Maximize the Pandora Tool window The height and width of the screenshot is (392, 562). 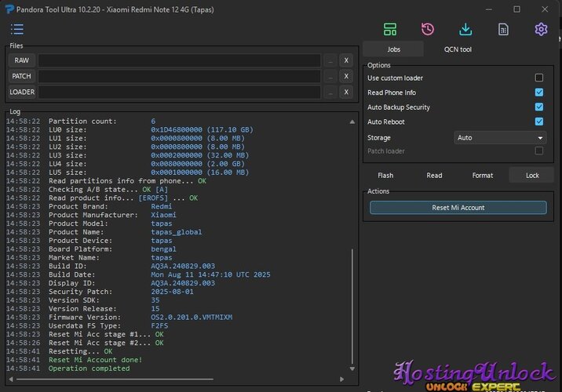pos(516,9)
